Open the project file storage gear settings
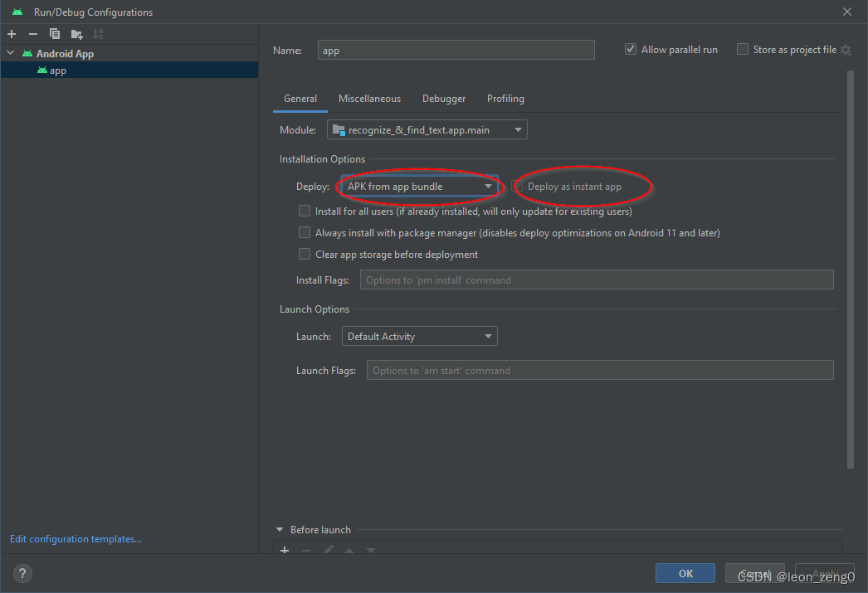Viewport: 868px width, 593px height. pos(846,50)
